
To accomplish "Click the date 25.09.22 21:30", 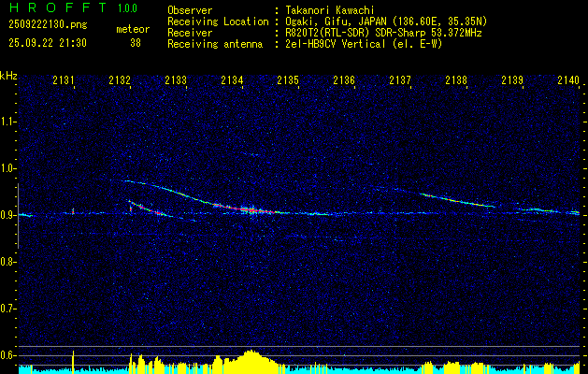I will pos(48,43).
